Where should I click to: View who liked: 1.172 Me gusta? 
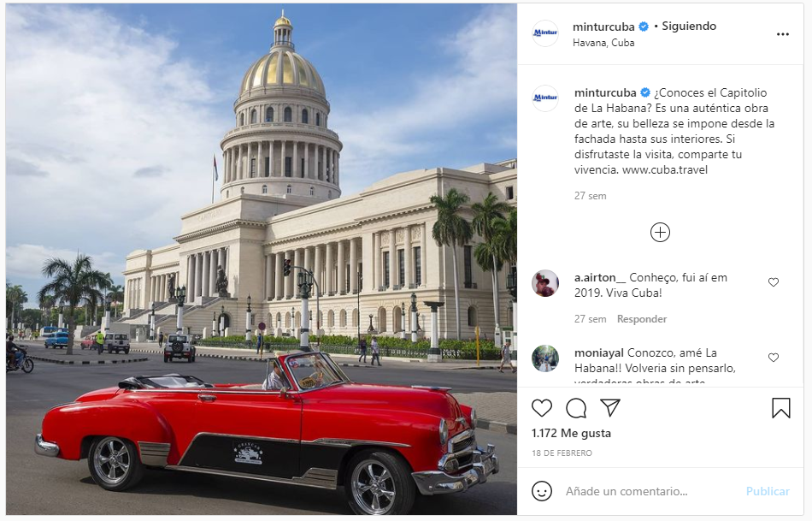coord(571,433)
